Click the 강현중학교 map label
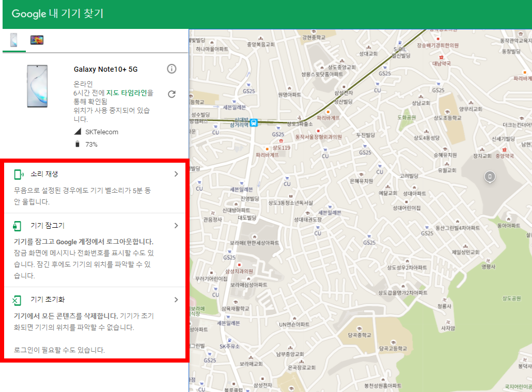This screenshot has width=532, height=392. [x=314, y=37]
